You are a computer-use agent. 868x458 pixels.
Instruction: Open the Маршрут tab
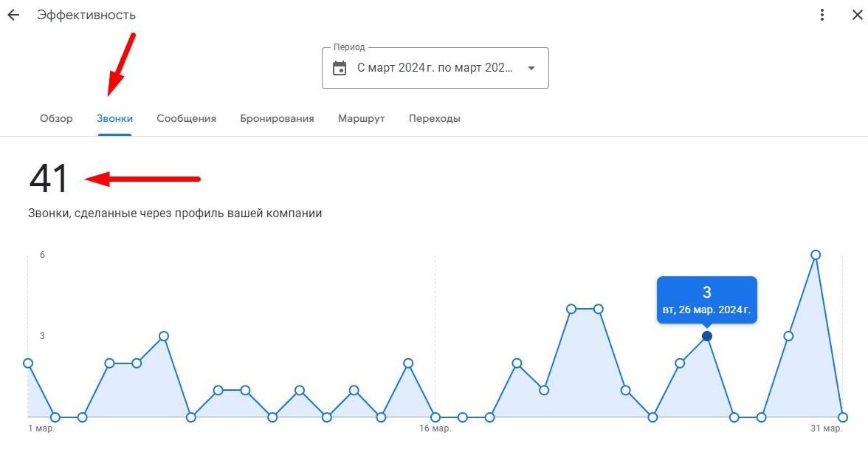362,118
